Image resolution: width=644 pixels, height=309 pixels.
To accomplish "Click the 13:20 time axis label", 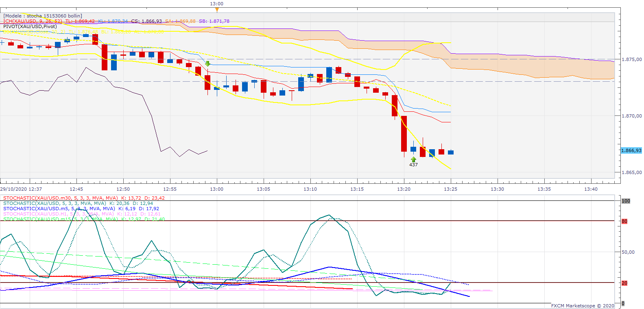I will (404, 189).
